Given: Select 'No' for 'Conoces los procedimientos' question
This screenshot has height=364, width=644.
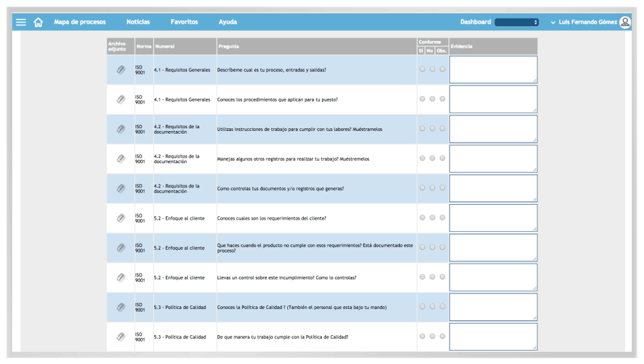Looking at the screenshot, I should [x=432, y=99].
